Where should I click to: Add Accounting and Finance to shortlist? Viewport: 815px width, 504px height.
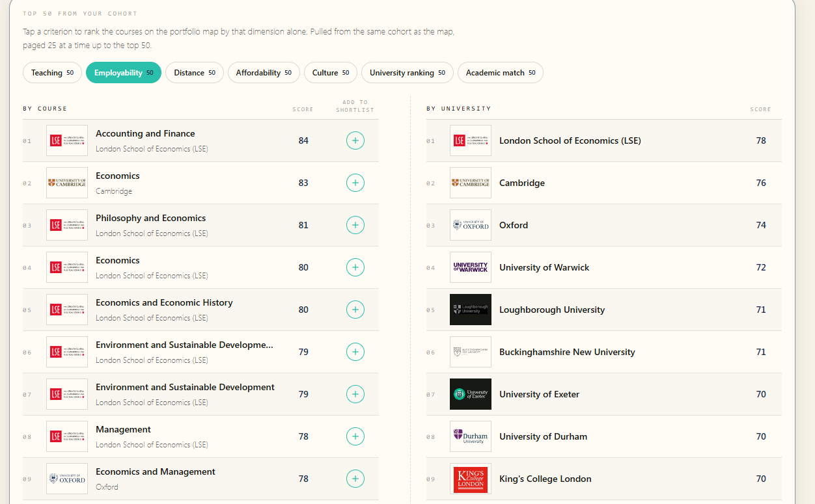(x=355, y=140)
